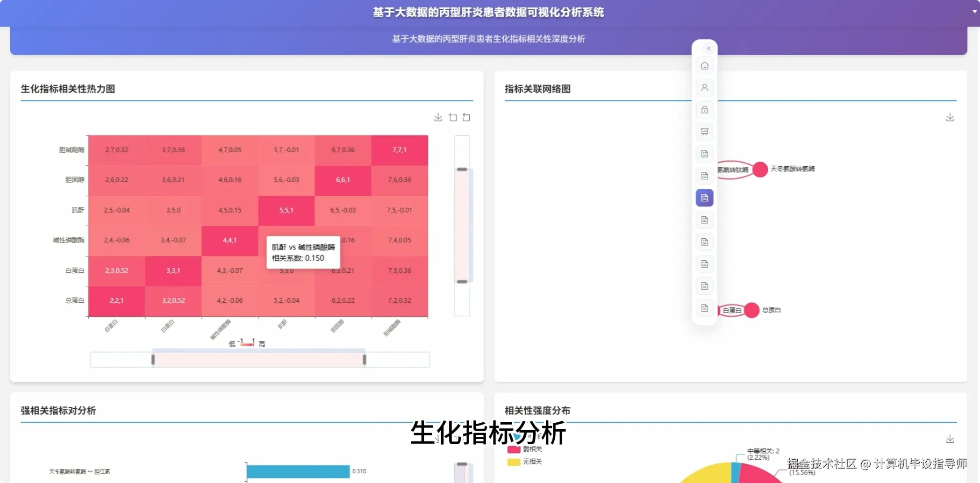Collapse the floating sidebar with the double-chevron
This screenshot has width=980, height=483.
coord(708,48)
